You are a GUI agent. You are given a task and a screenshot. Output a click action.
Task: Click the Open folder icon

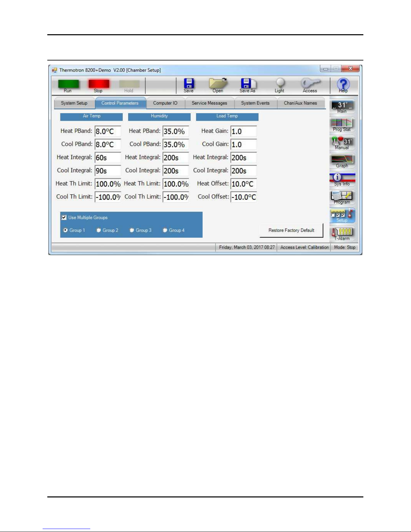(218, 85)
